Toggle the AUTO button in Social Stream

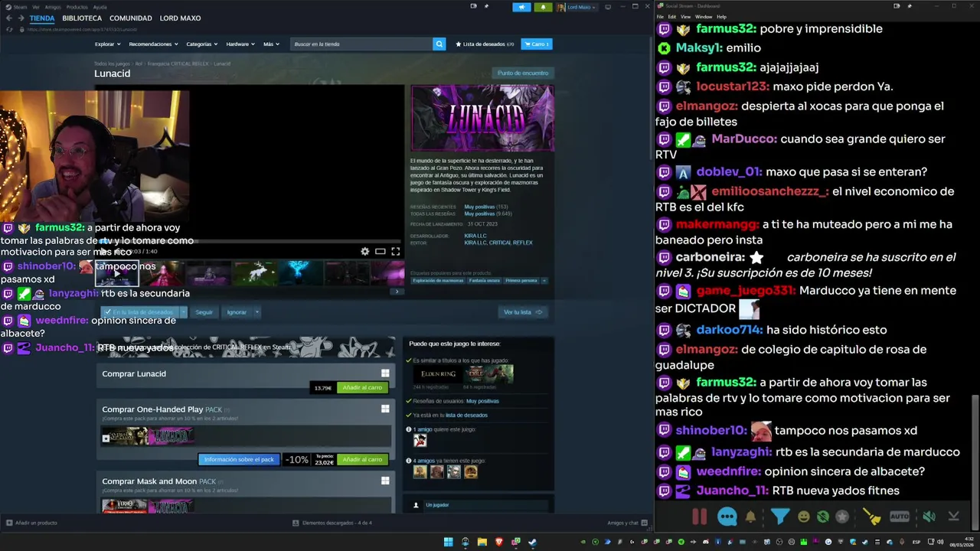900,517
